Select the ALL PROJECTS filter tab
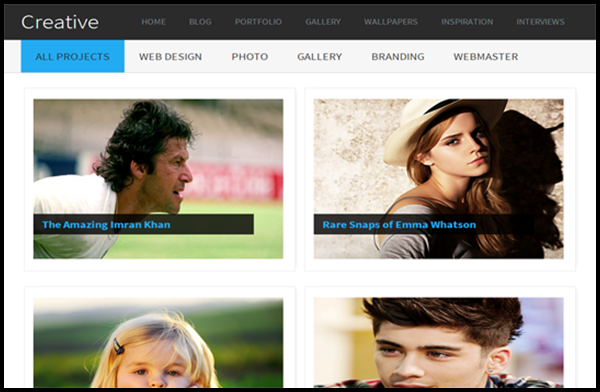The image size is (600, 392). [73, 56]
